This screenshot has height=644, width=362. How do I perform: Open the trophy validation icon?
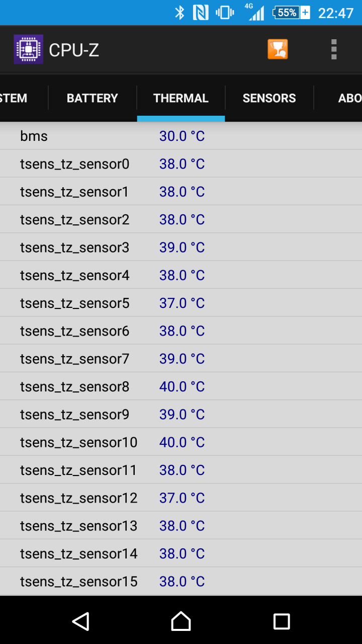click(278, 49)
